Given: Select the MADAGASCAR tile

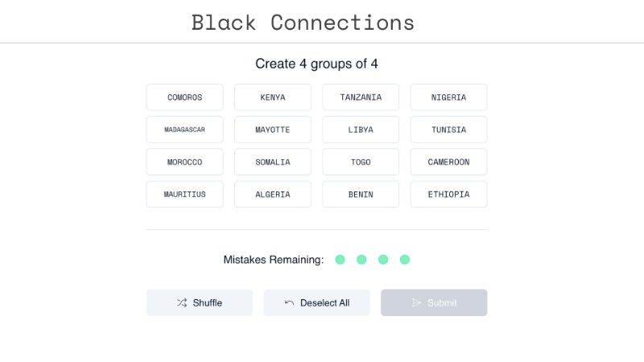Looking at the screenshot, I should point(184,130).
